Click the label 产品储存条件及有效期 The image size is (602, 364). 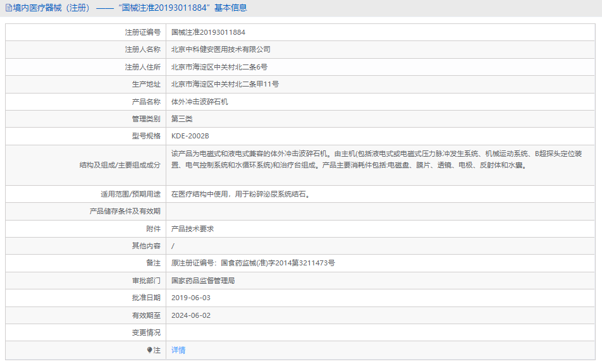coord(125,211)
